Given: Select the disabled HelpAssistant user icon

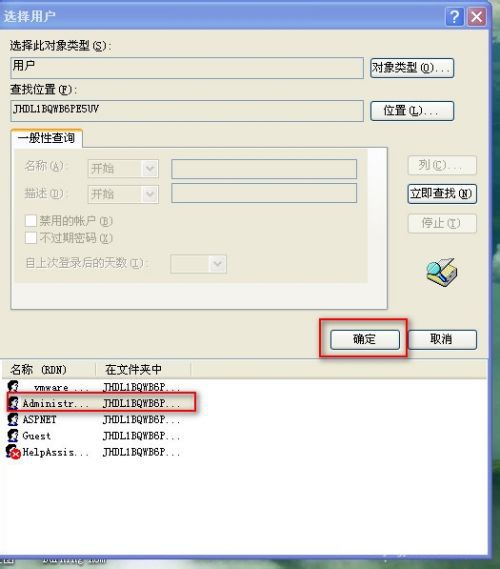Looking at the screenshot, I should (13, 452).
